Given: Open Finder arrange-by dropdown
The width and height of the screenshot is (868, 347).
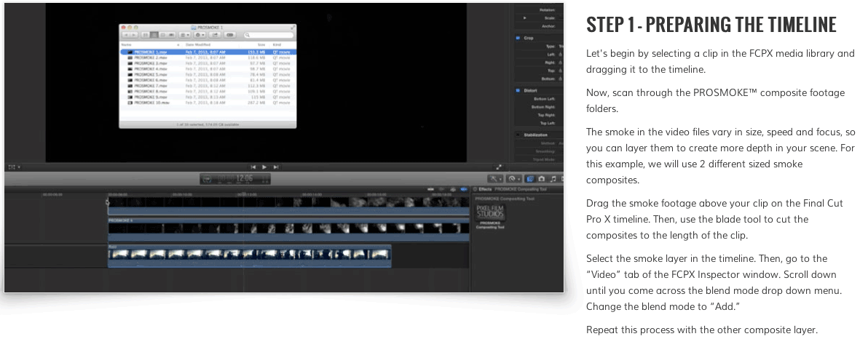Looking at the screenshot, I should point(184,35).
